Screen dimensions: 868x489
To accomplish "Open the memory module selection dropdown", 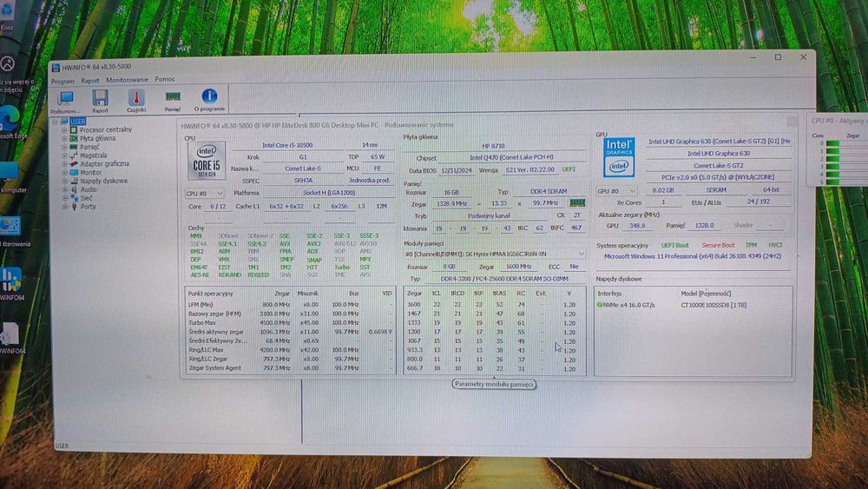I will pyautogui.click(x=495, y=254).
